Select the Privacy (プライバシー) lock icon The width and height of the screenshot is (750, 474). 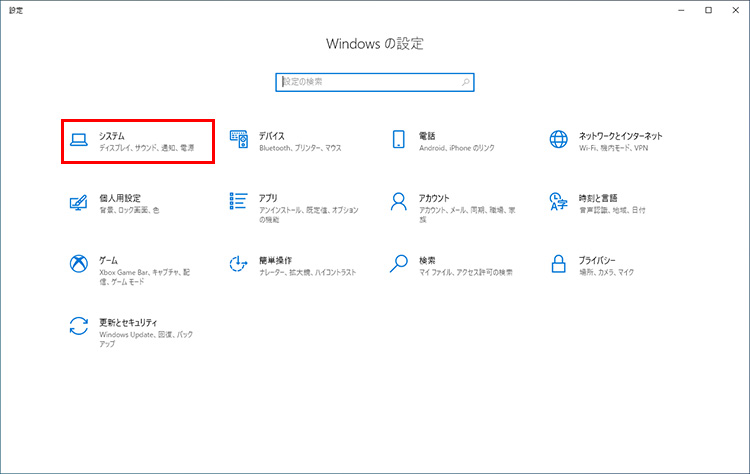pyautogui.click(x=559, y=264)
